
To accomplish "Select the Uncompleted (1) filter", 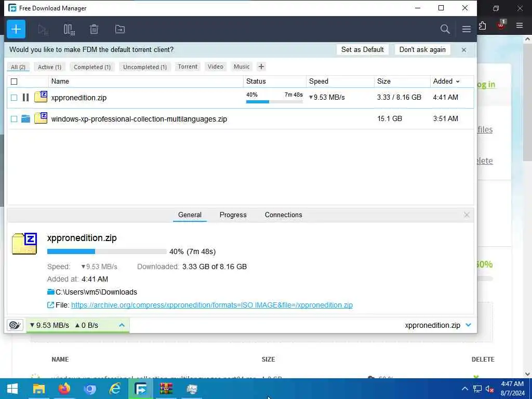I will click(x=145, y=67).
